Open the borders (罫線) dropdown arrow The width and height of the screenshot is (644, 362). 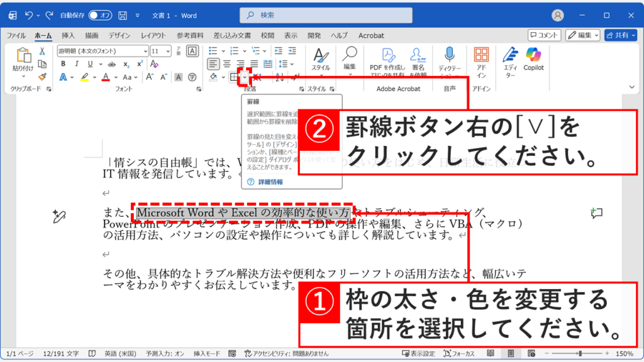[x=244, y=77]
